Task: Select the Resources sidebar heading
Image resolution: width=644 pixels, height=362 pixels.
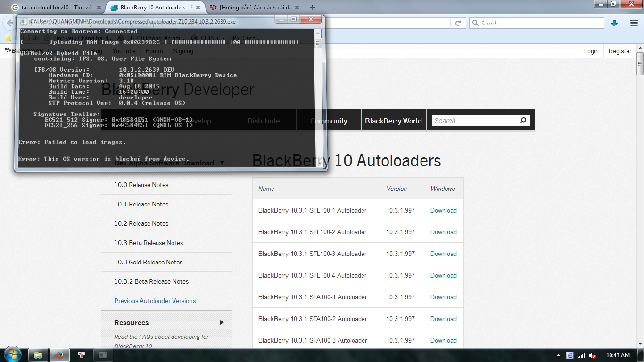Action: [132, 322]
